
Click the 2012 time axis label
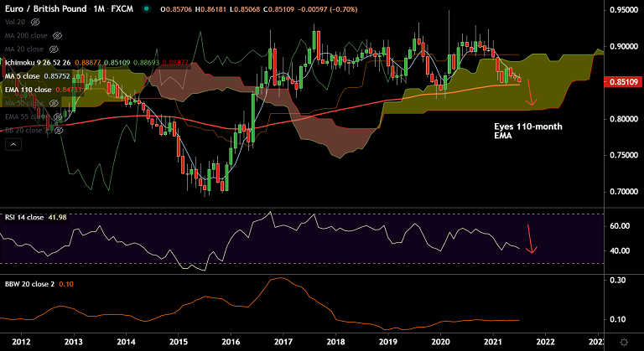click(x=21, y=342)
